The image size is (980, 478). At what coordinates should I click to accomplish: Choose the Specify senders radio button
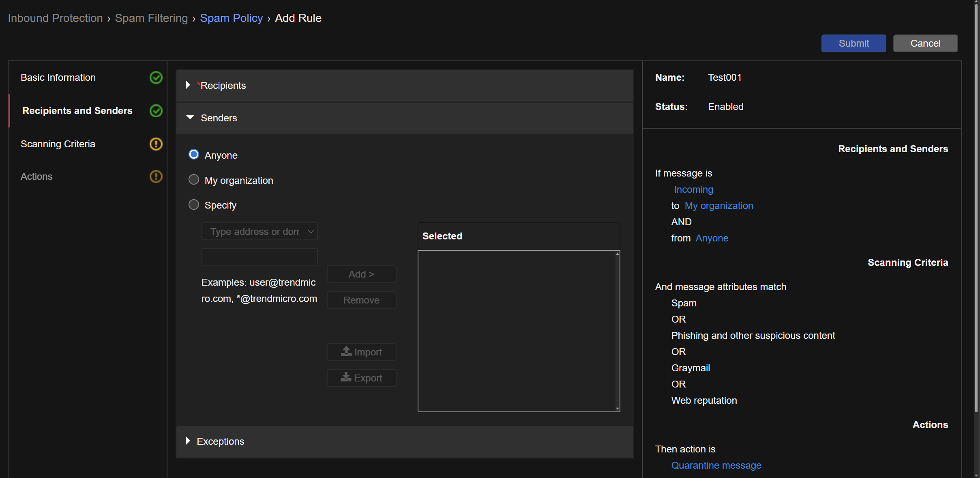(x=194, y=205)
